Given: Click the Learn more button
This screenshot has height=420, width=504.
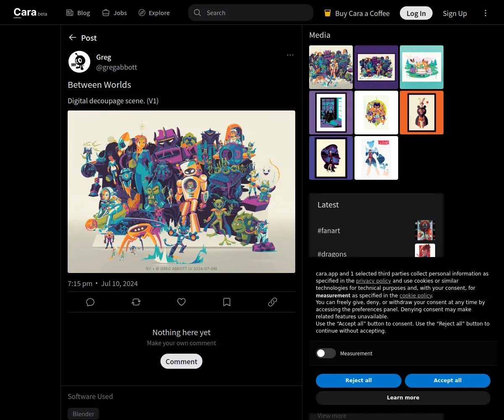Looking at the screenshot, I should click(x=403, y=398).
